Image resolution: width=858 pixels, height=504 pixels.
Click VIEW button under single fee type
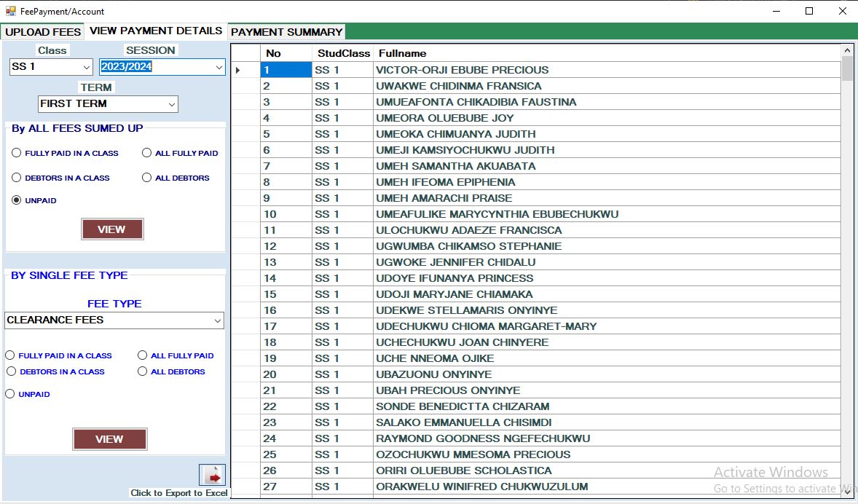(109, 439)
